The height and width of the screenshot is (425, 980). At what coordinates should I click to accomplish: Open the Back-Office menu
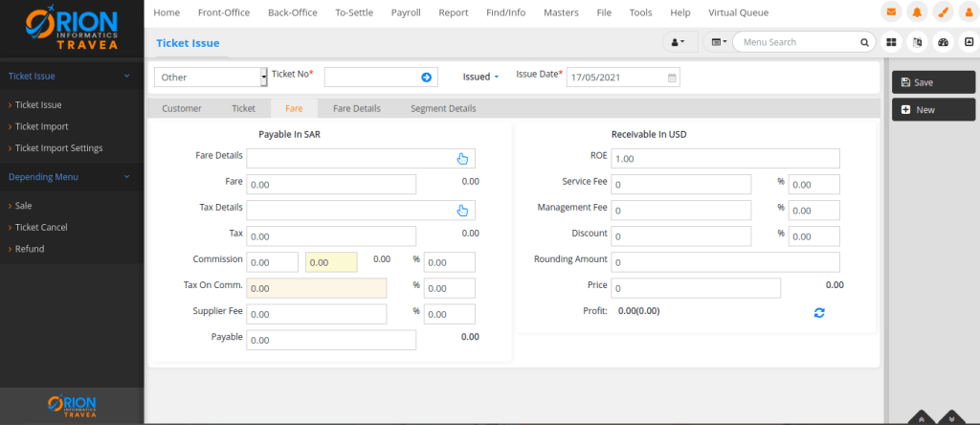tap(293, 12)
